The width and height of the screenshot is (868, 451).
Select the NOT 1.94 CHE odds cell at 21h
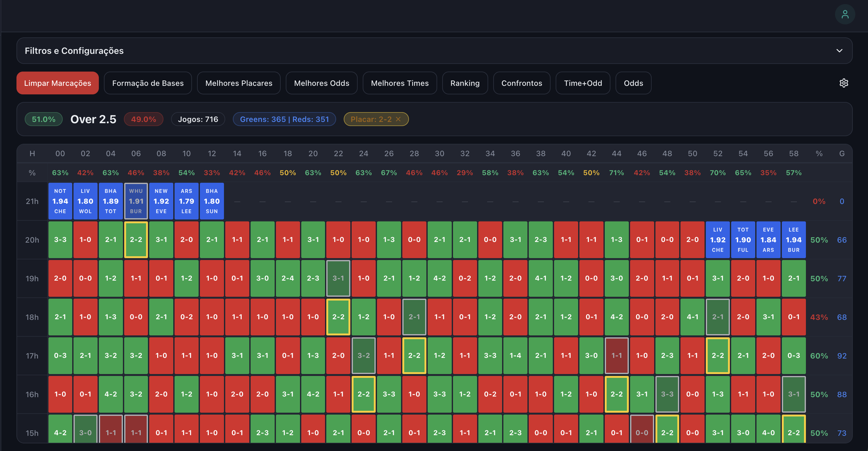pyautogui.click(x=60, y=201)
